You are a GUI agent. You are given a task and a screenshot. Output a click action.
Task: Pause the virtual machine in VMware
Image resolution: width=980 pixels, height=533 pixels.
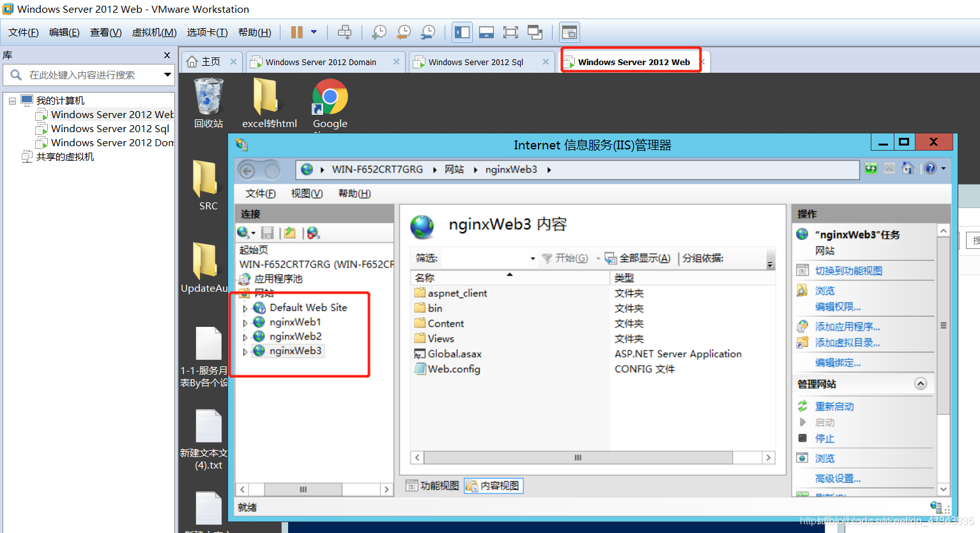[x=297, y=32]
